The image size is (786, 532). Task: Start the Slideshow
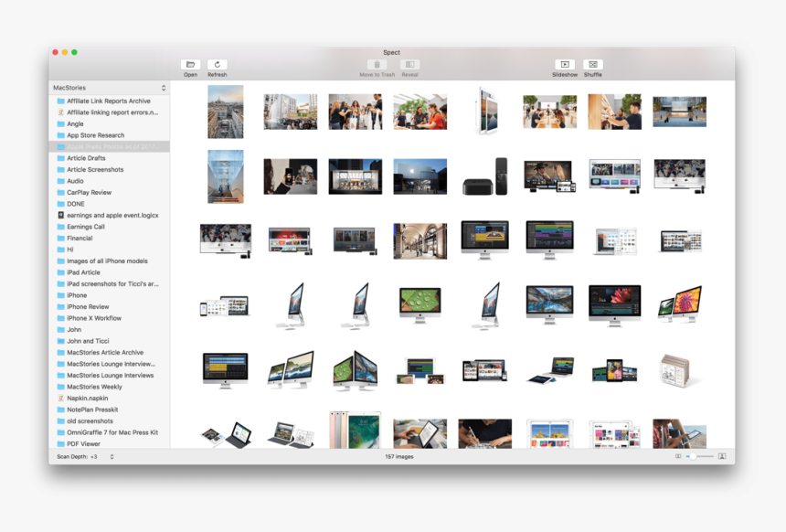[565, 65]
